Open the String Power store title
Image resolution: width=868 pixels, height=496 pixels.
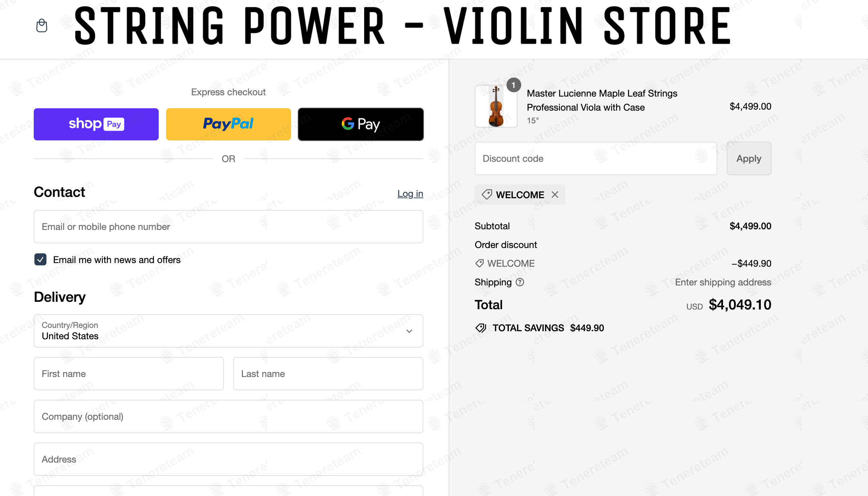(x=403, y=27)
